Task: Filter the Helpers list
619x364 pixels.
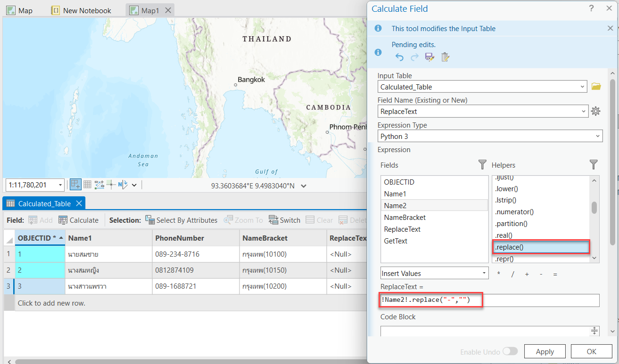Action: pos(594,165)
